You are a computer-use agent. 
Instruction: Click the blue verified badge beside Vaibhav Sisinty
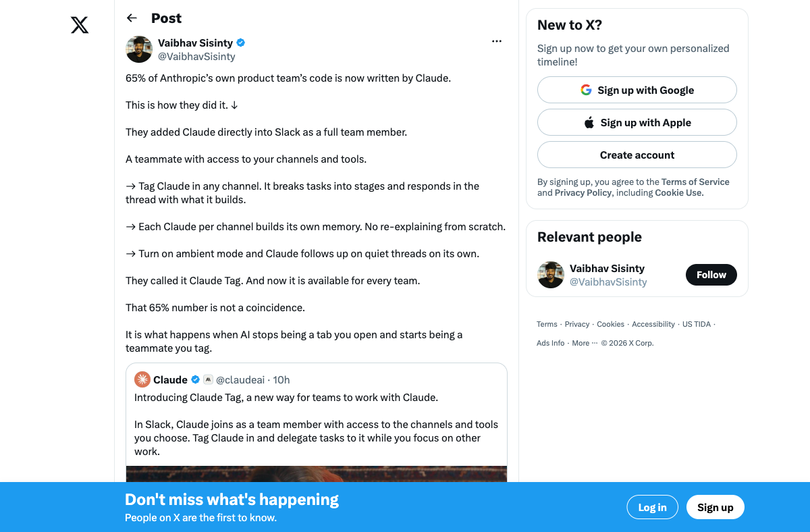[x=240, y=43]
